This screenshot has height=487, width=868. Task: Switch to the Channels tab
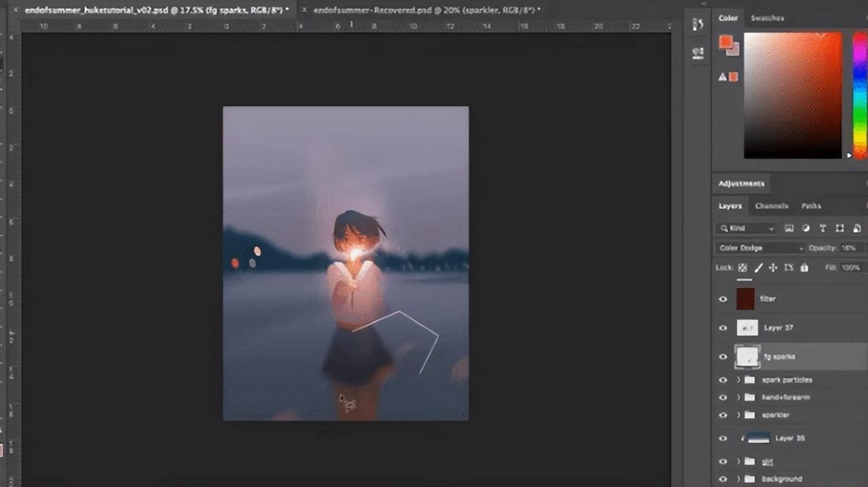pos(771,206)
